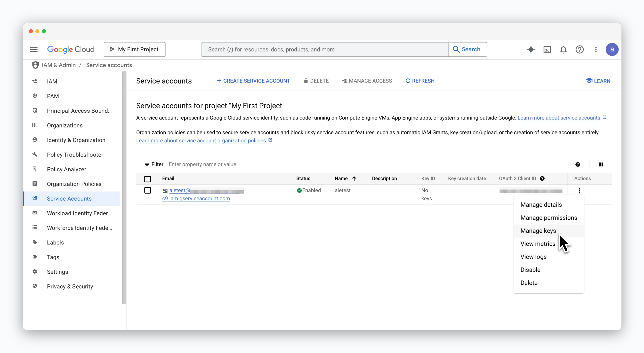The width and height of the screenshot is (644, 353).
Task: Click the Policy Analyzer sidebar icon
Action: pyautogui.click(x=35, y=169)
